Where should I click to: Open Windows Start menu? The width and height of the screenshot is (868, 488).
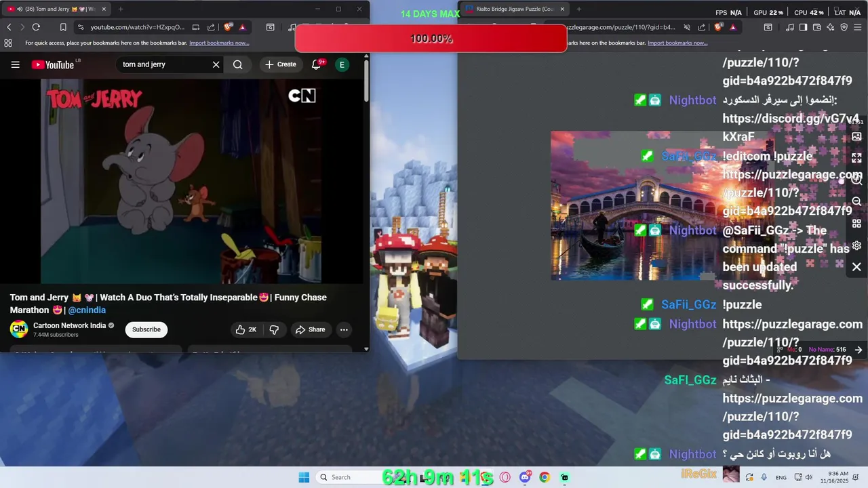[304, 477]
